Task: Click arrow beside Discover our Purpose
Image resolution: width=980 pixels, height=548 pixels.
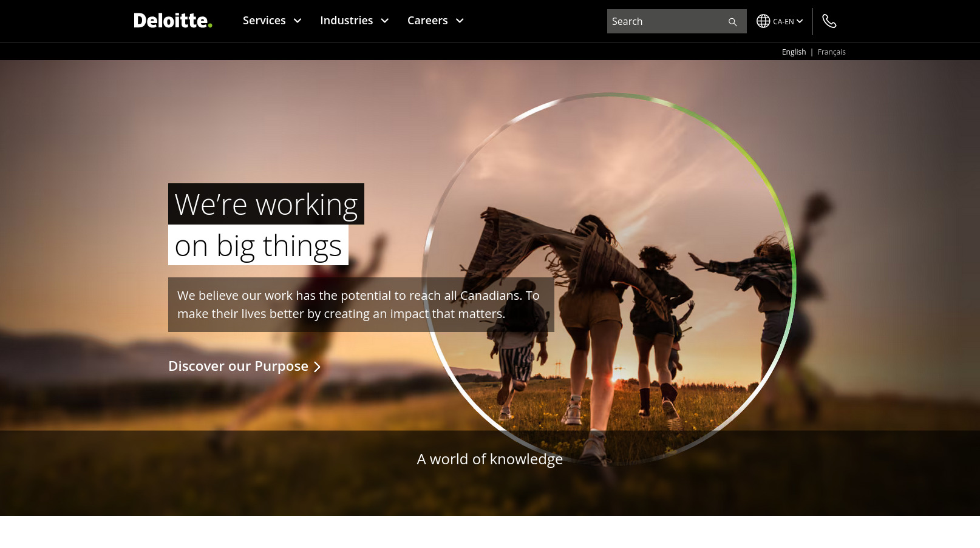Action: pos(317,367)
